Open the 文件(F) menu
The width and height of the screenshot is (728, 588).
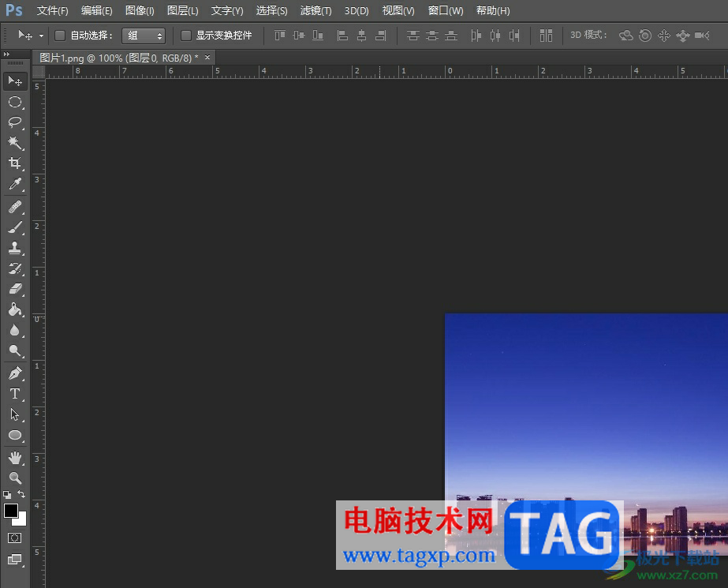(x=53, y=11)
